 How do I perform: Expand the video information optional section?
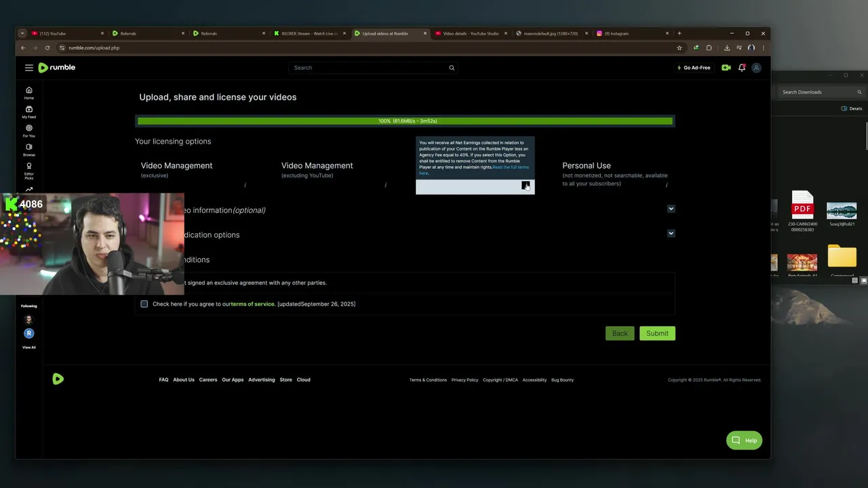point(671,209)
